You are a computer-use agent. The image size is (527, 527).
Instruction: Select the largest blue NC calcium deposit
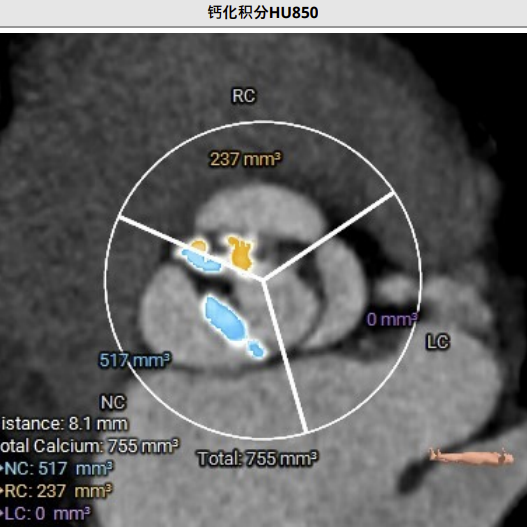coord(226,318)
